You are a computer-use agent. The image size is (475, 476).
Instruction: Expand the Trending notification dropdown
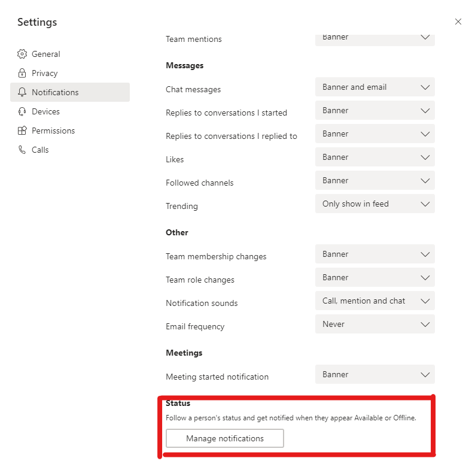point(374,204)
